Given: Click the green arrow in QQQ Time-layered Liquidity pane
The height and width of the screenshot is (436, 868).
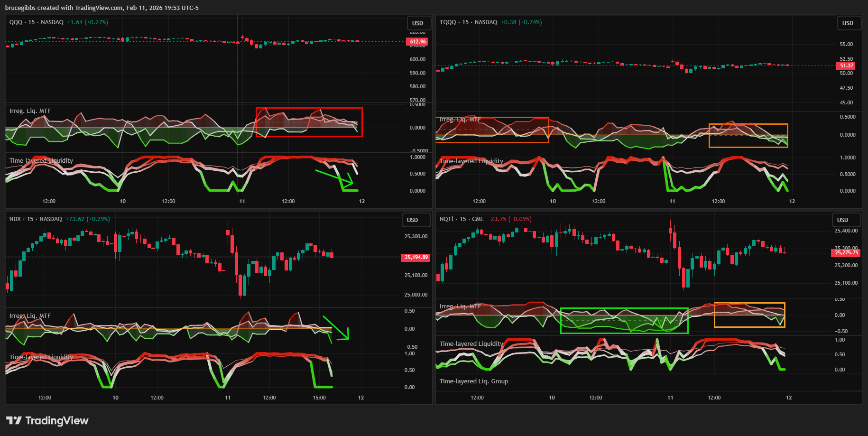Looking at the screenshot, I should (x=334, y=177).
